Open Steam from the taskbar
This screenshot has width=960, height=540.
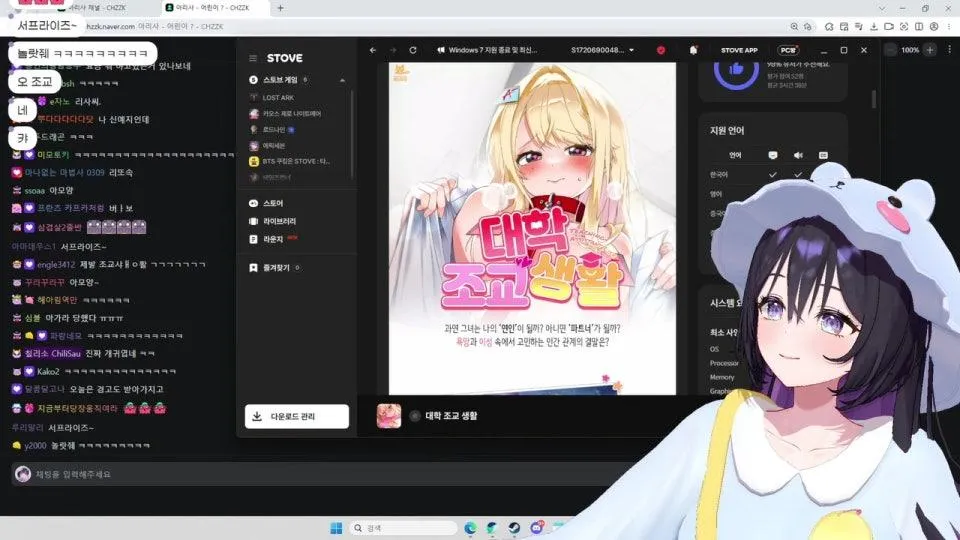point(514,528)
